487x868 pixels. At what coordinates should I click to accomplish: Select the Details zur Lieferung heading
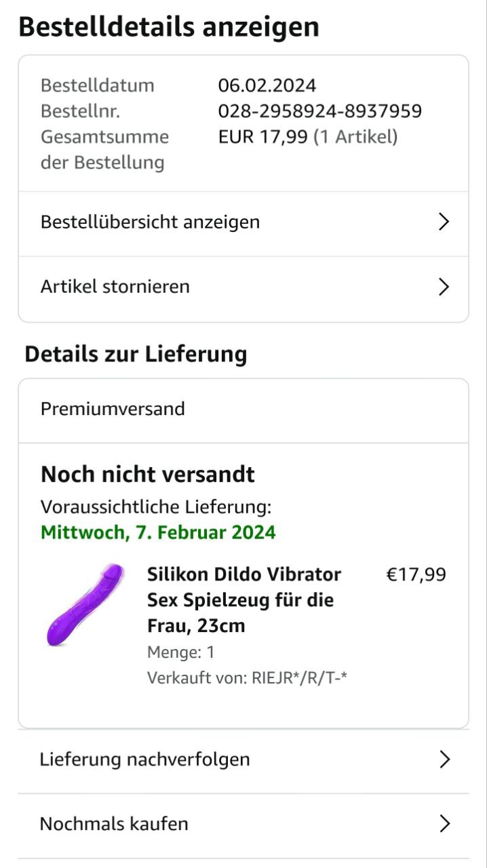click(136, 355)
